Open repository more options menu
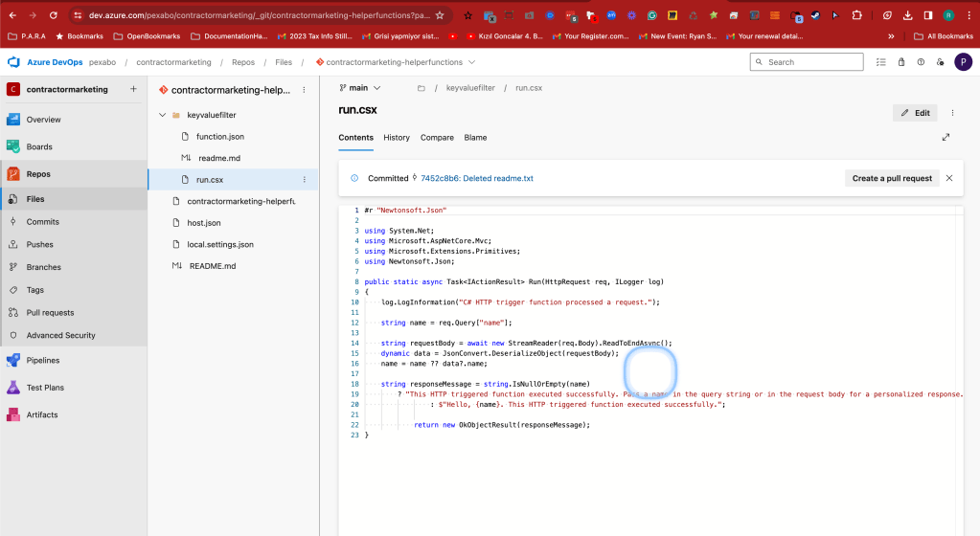This screenshot has width=980, height=536. click(x=305, y=90)
